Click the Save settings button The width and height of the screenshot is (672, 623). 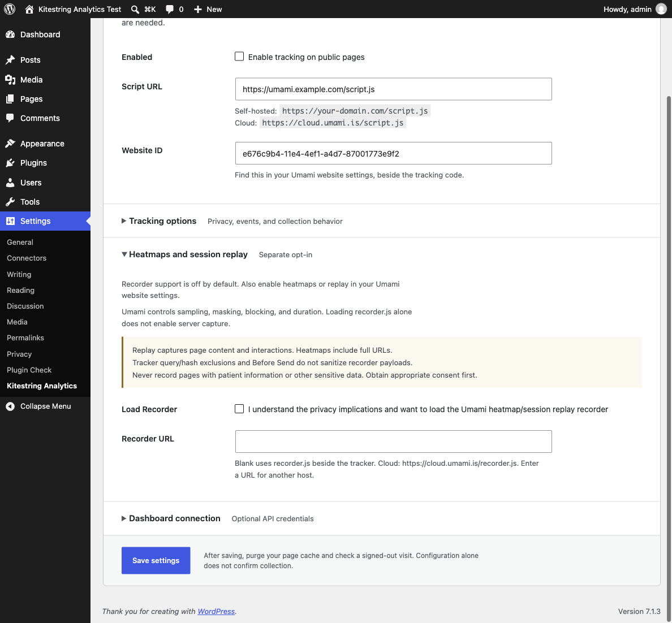tap(156, 560)
